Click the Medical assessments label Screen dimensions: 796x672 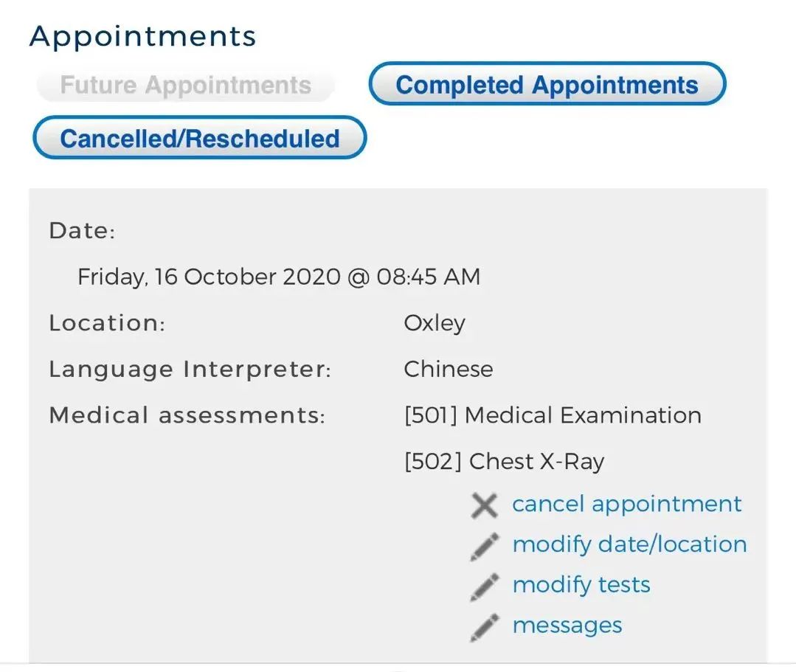click(187, 416)
